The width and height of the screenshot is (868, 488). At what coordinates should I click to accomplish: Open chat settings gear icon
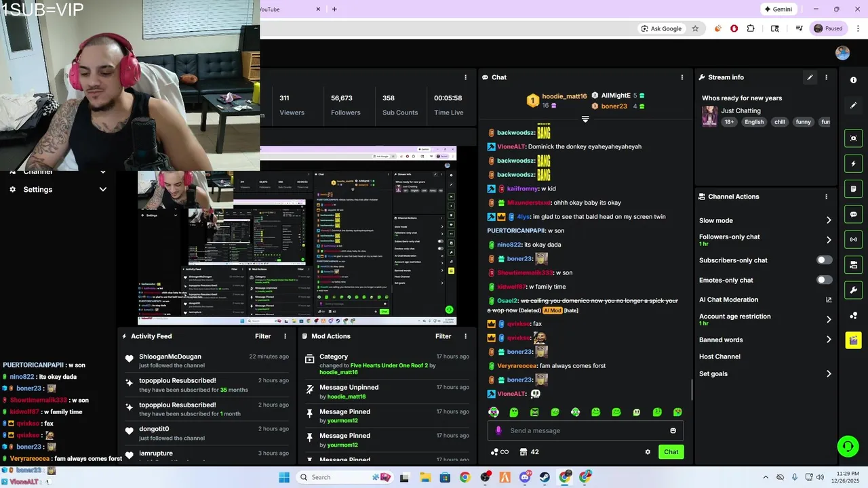pos(648,452)
